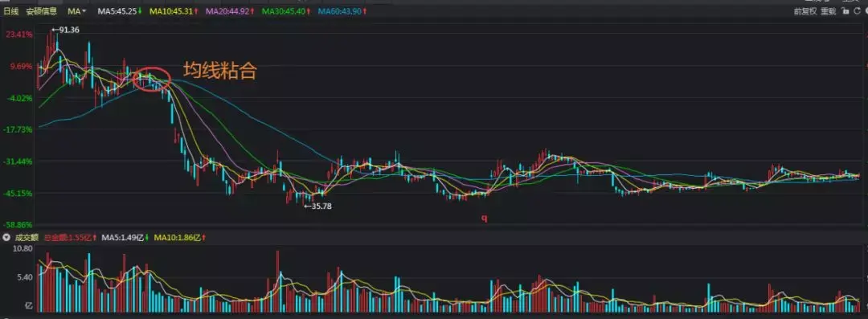Click the 日线 daily period label
This screenshot has height=319, width=868.
click(x=11, y=11)
